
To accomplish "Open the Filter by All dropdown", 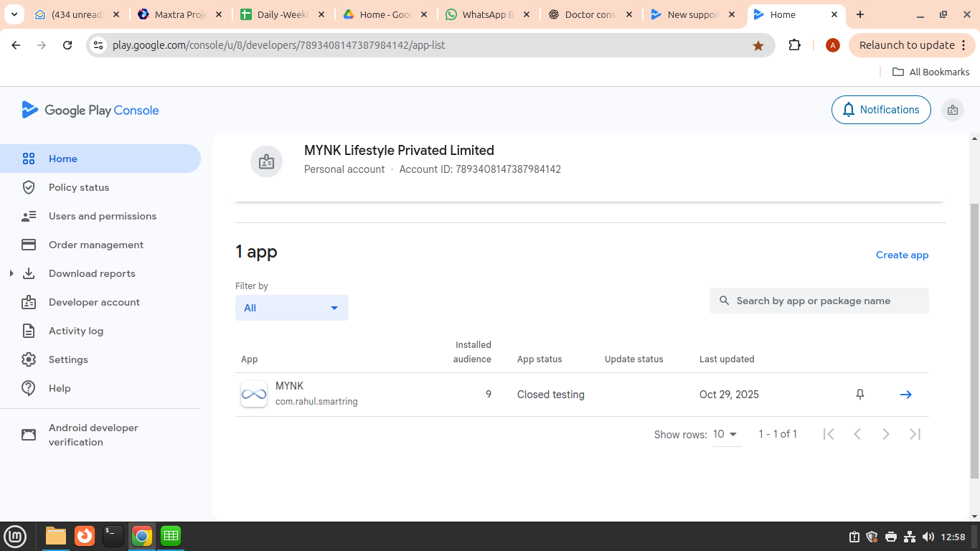I will (291, 308).
